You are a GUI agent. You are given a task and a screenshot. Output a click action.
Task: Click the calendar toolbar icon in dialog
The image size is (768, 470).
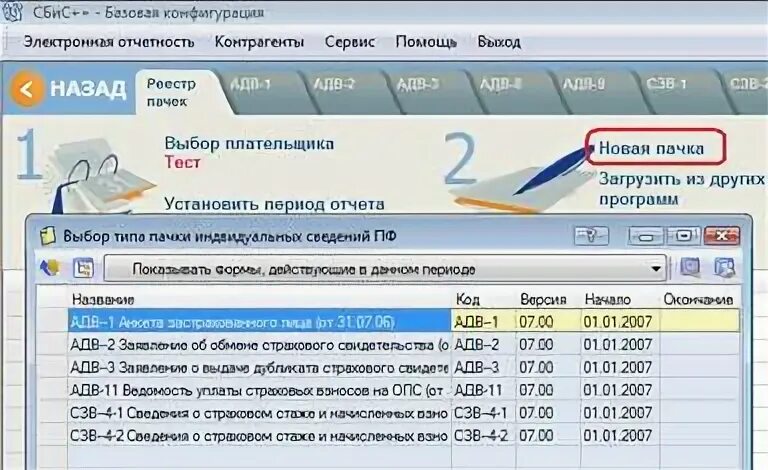pyautogui.click(x=83, y=268)
